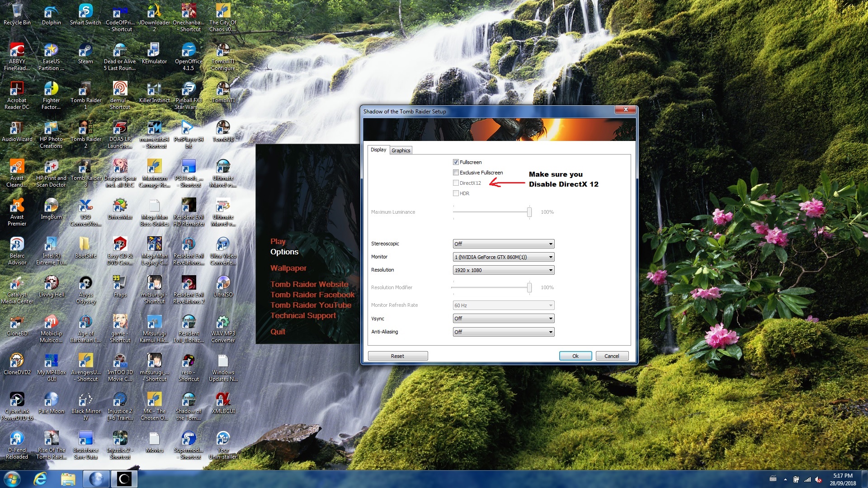Image resolution: width=868 pixels, height=488 pixels.
Task: Select the Display tab
Action: click(x=378, y=150)
